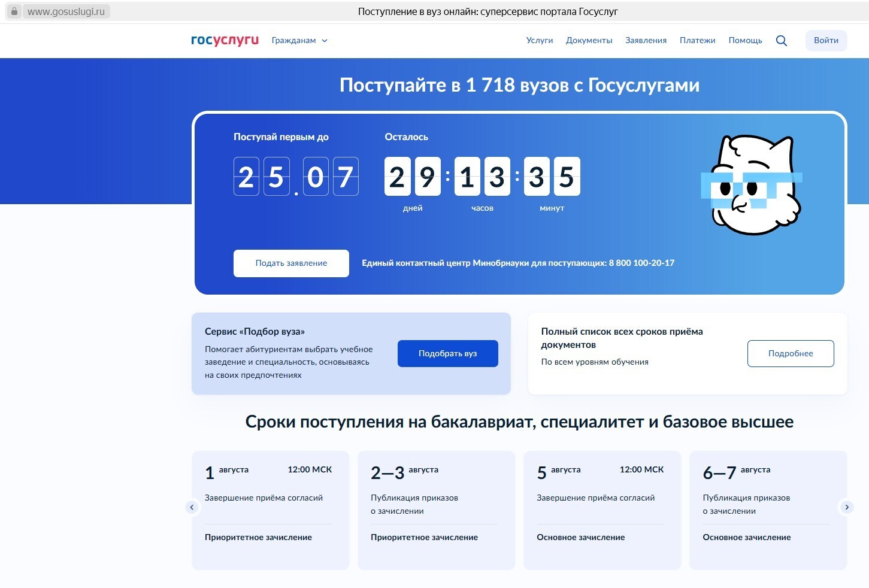Image resolution: width=869 pixels, height=588 pixels.
Task: Click the page title in browser bar
Action: pyautogui.click(x=488, y=11)
